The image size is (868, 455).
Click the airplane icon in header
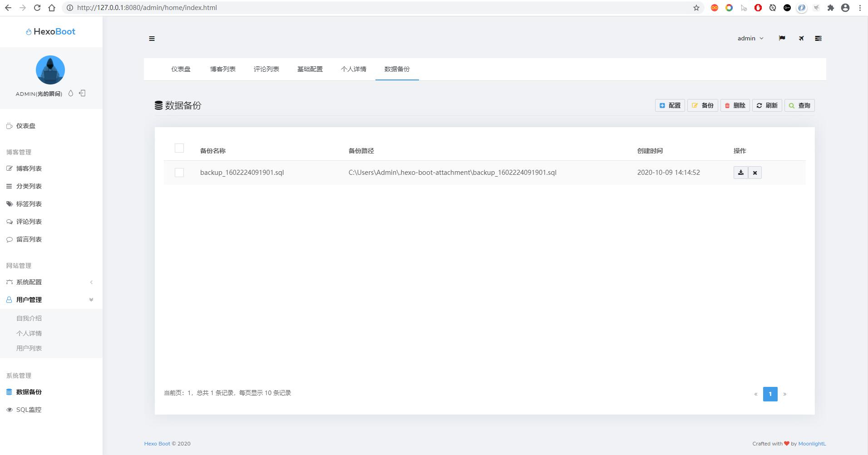(x=801, y=38)
